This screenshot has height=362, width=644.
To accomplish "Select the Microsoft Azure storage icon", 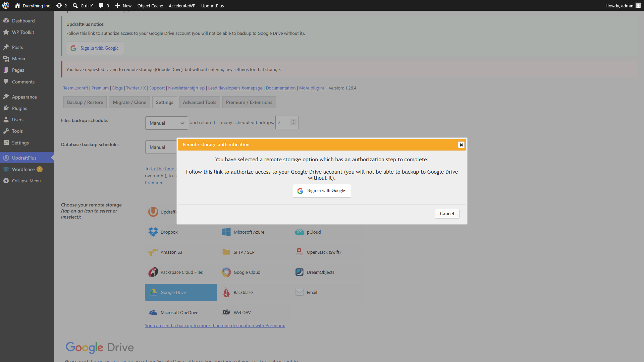I will [226, 232].
